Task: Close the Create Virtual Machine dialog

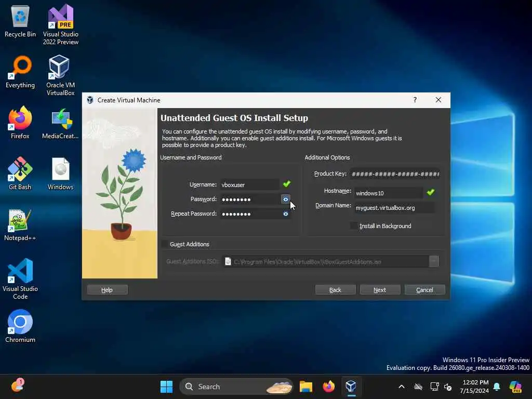Action: (x=438, y=100)
